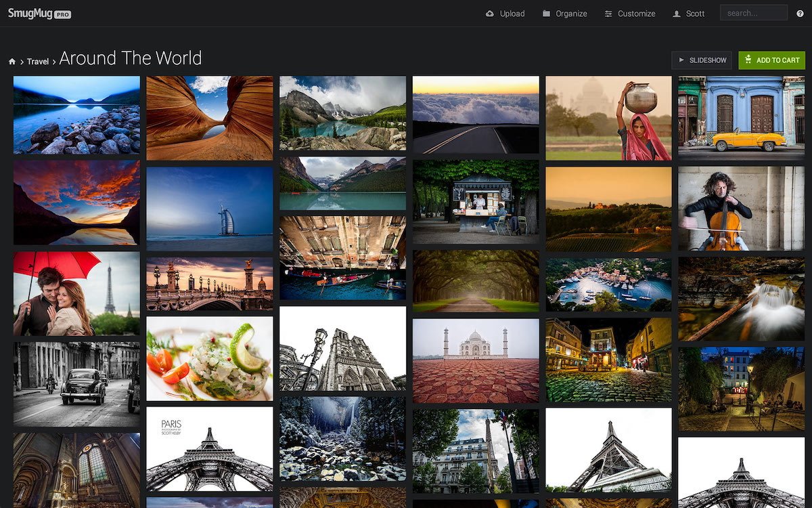This screenshot has height=508, width=812.
Task: Open the Upload menu
Action: click(512, 14)
